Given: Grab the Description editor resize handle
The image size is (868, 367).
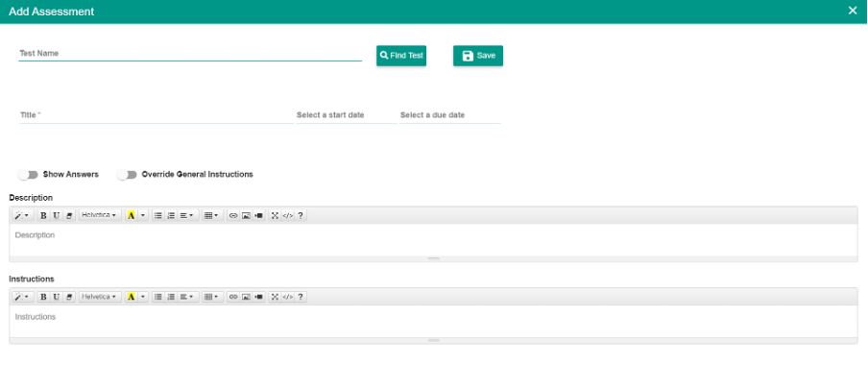Looking at the screenshot, I should click(x=433, y=258).
